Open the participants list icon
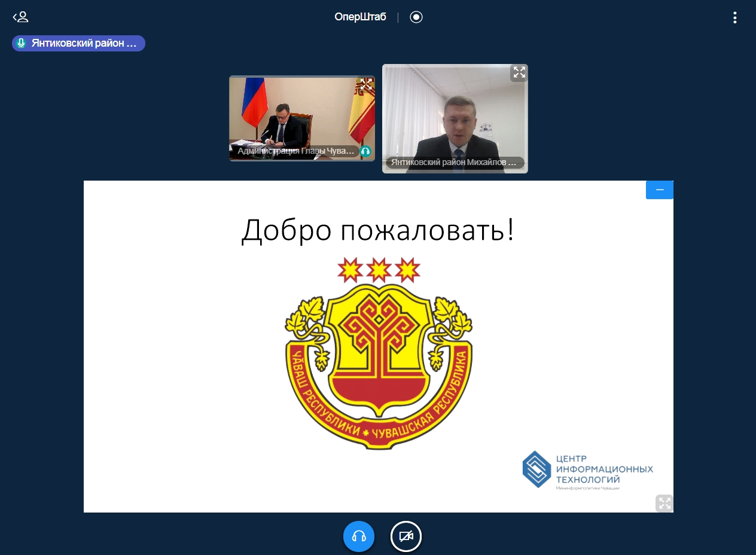Screen dimensions: 756x555 (20, 17)
